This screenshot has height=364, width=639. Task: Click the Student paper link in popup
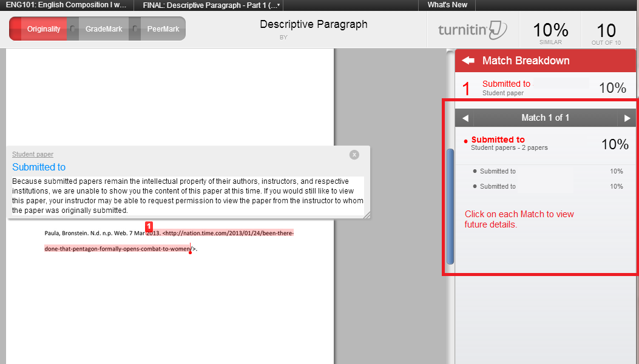(33, 154)
